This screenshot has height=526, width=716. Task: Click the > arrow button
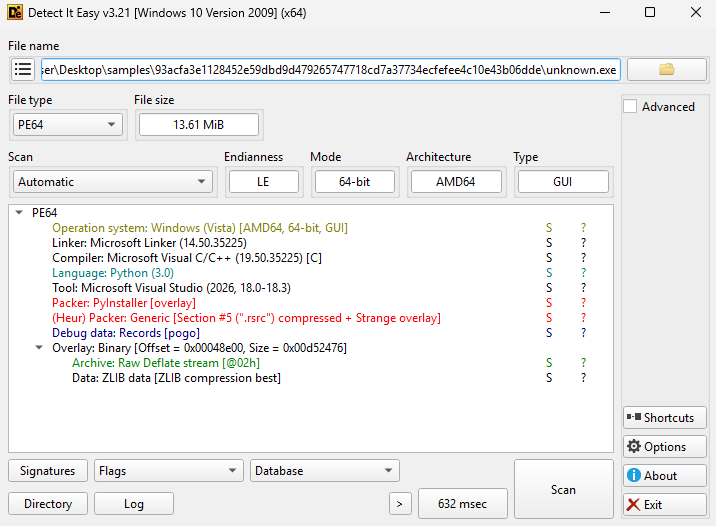click(x=400, y=504)
